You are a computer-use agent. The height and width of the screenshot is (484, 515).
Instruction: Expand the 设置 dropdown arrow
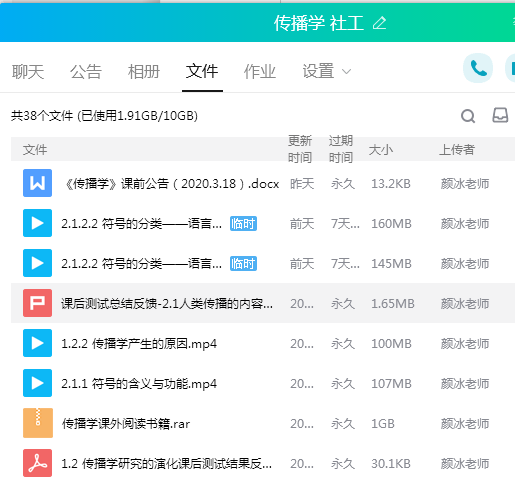coord(347,71)
